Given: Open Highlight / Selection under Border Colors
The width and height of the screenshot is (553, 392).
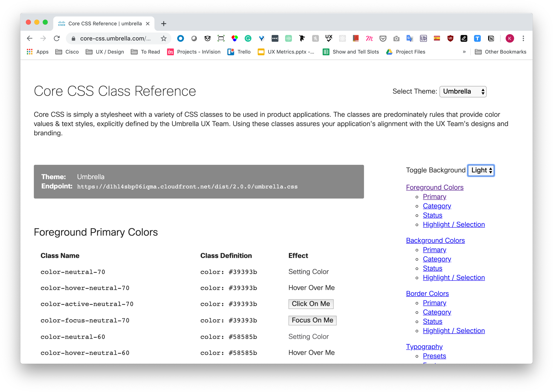Looking at the screenshot, I should click(454, 331).
